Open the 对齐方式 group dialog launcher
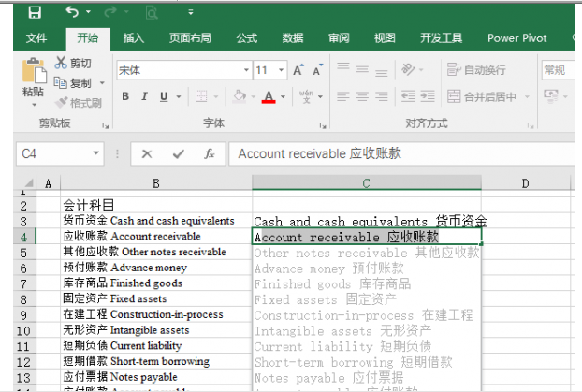 point(530,126)
